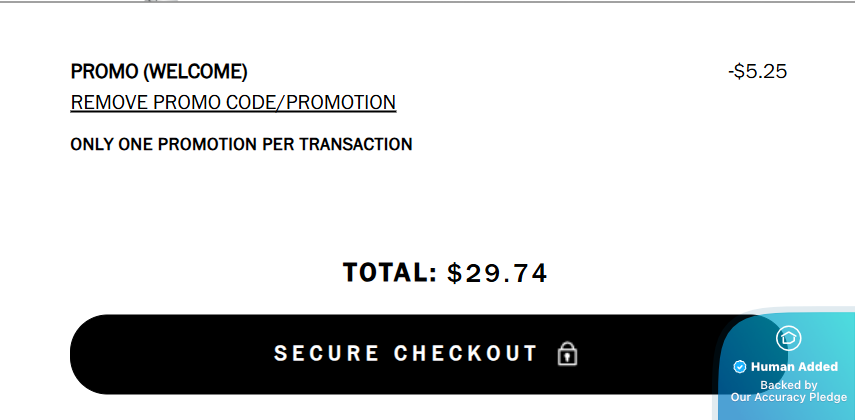This screenshot has width=855, height=420.
Task: Click the TOTAL: label
Action: (390, 272)
